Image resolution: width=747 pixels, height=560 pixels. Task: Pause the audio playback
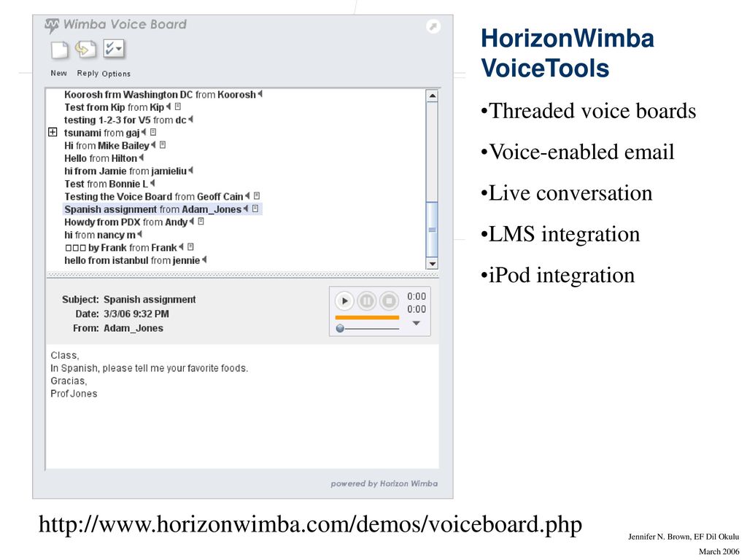click(366, 301)
